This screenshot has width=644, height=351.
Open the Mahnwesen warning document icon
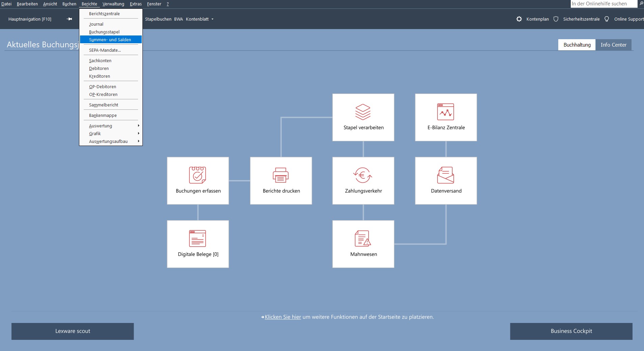point(363,239)
